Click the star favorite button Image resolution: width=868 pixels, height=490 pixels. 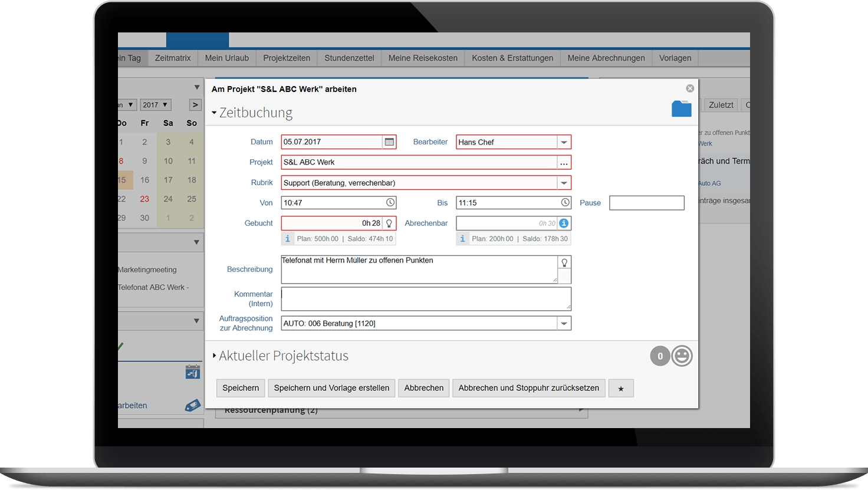coord(621,389)
